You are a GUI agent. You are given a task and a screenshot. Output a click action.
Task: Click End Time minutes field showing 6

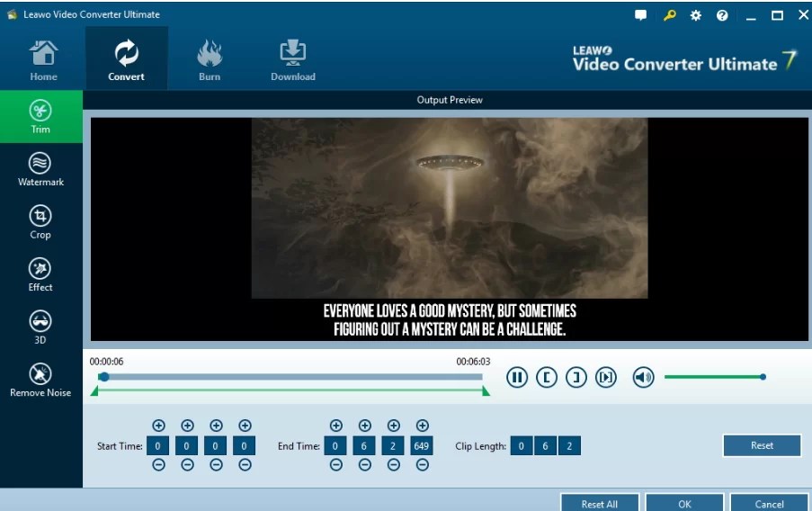coord(364,445)
